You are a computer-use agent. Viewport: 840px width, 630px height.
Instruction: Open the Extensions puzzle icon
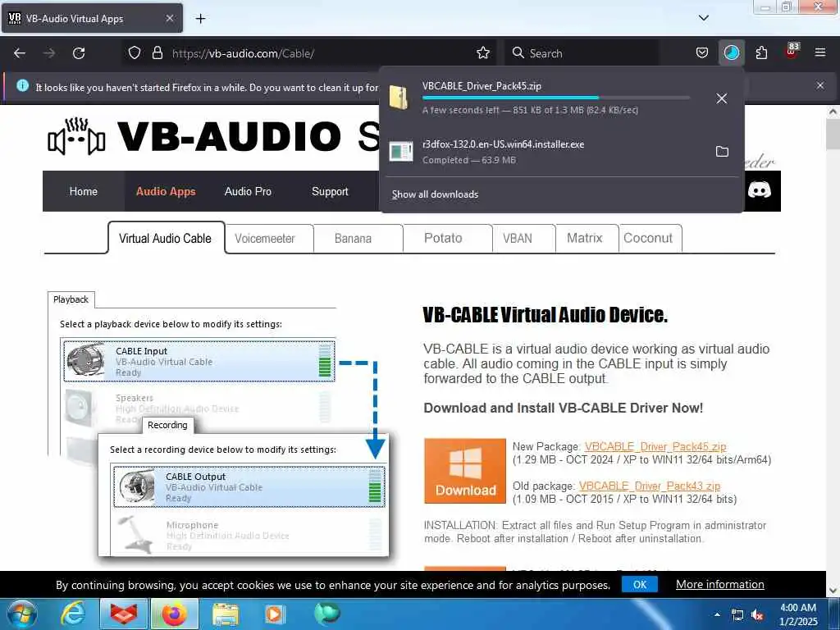pos(761,53)
